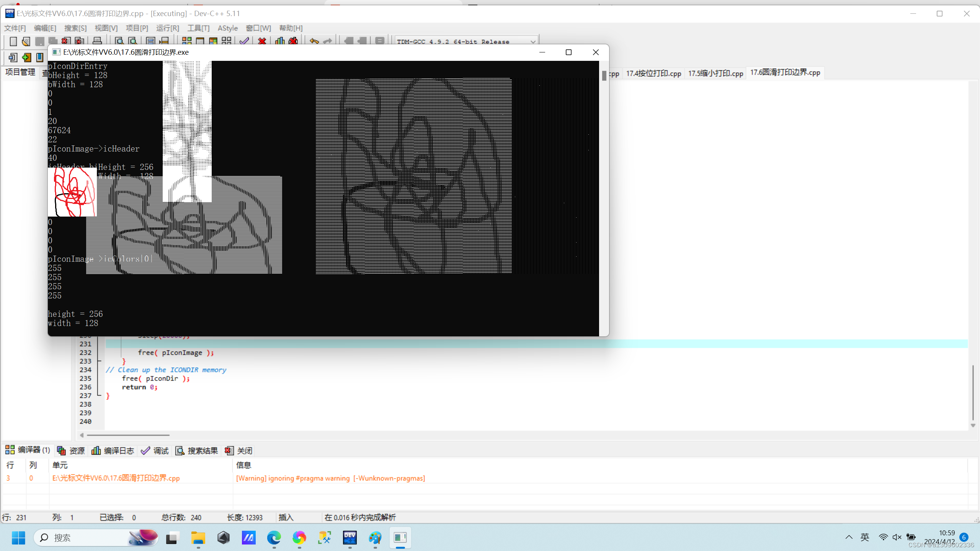Click the Compile & Run icon
The width and height of the screenshot is (980, 551).
point(213,41)
